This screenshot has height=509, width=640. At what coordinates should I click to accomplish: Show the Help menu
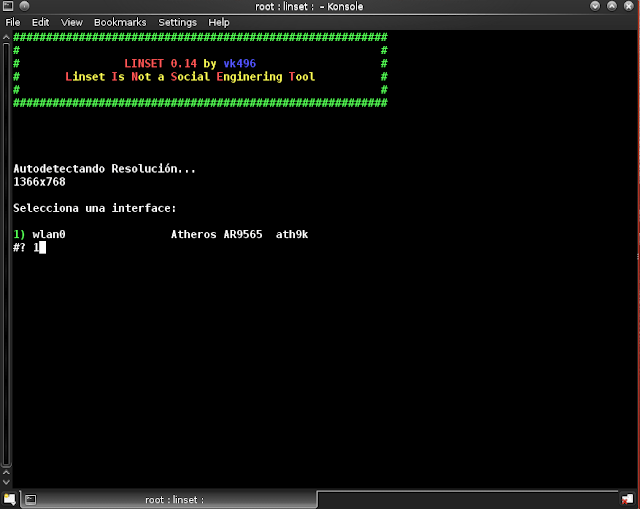pyautogui.click(x=219, y=22)
